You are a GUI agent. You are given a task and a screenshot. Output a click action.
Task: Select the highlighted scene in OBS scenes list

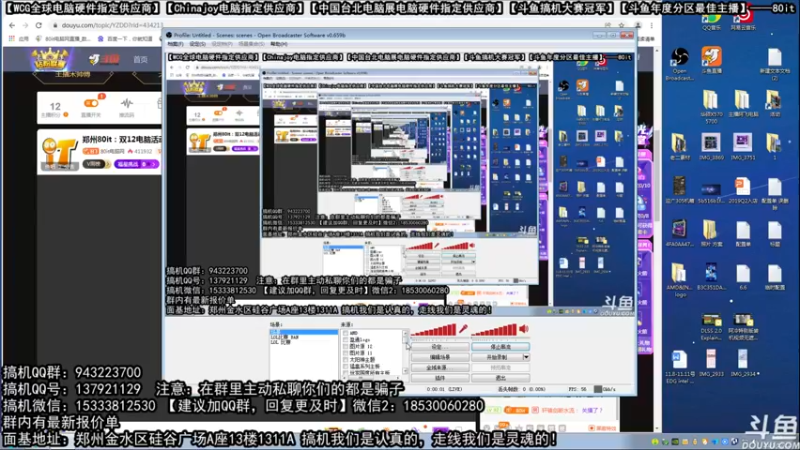(x=304, y=332)
